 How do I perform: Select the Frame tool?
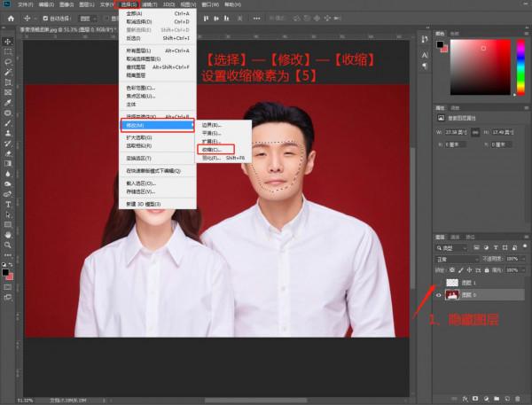pos(7,92)
